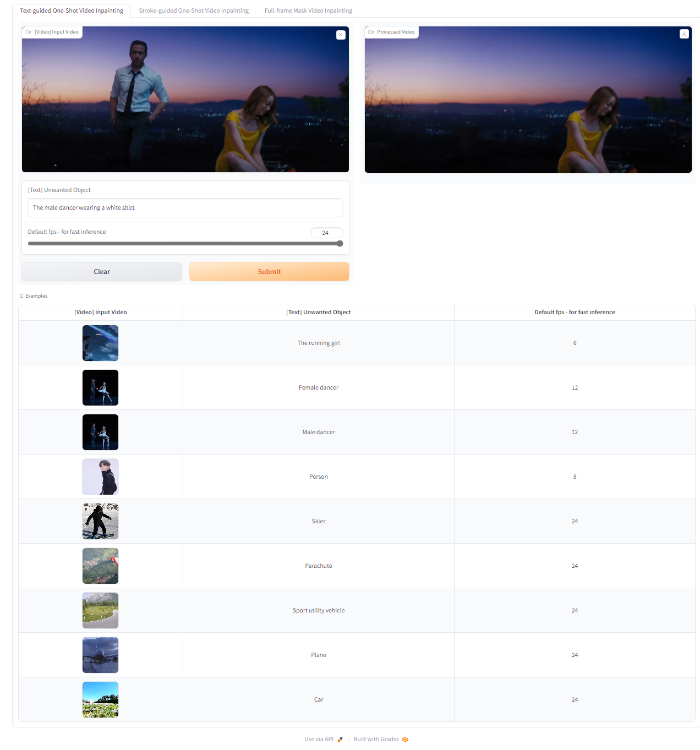Click the input video preview
Viewport: 700px width, 750px height.
185,100
